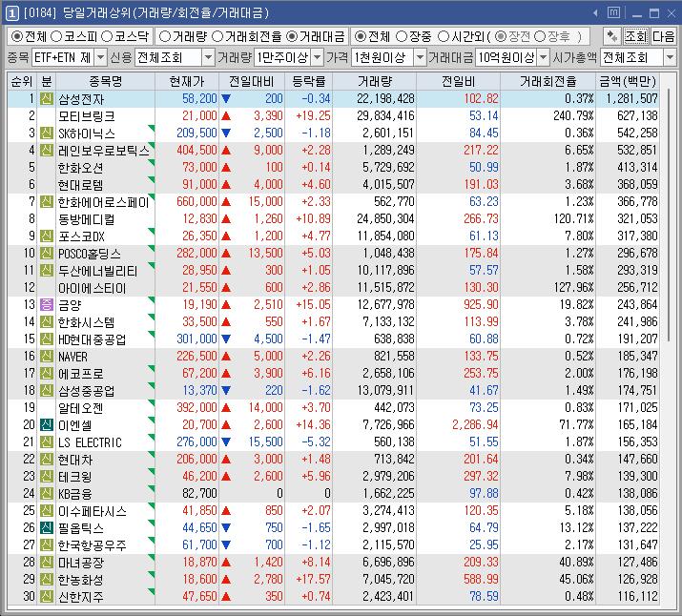The width and height of the screenshot is (682, 616).
Task: Sort by 거래량 column header
Action: click(x=375, y=81)
